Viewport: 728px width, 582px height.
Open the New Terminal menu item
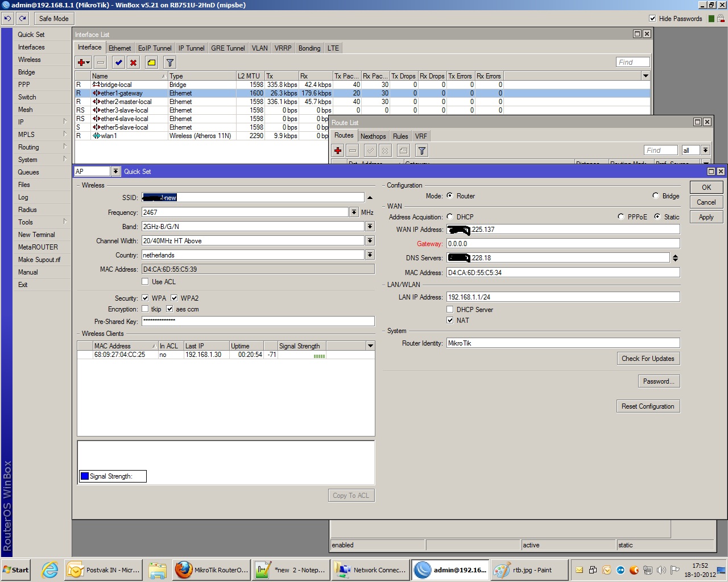click(x=36, y=235)
